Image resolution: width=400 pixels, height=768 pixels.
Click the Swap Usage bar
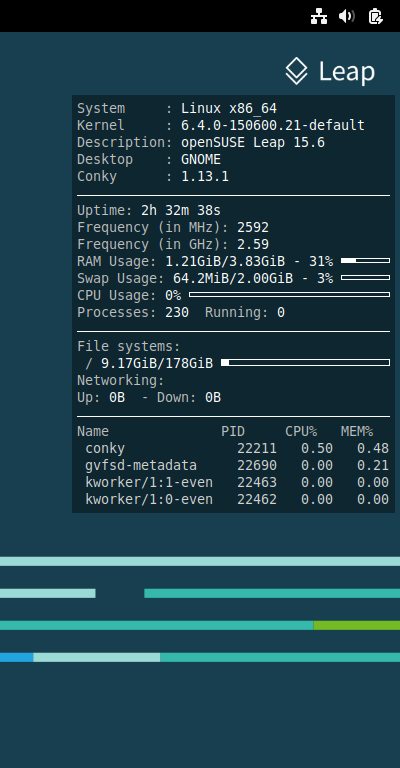[365, 278]
